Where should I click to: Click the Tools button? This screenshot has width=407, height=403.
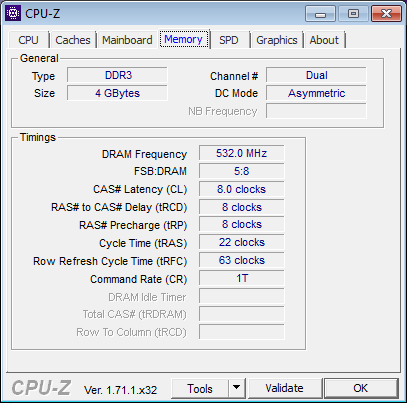pos(200,388)
